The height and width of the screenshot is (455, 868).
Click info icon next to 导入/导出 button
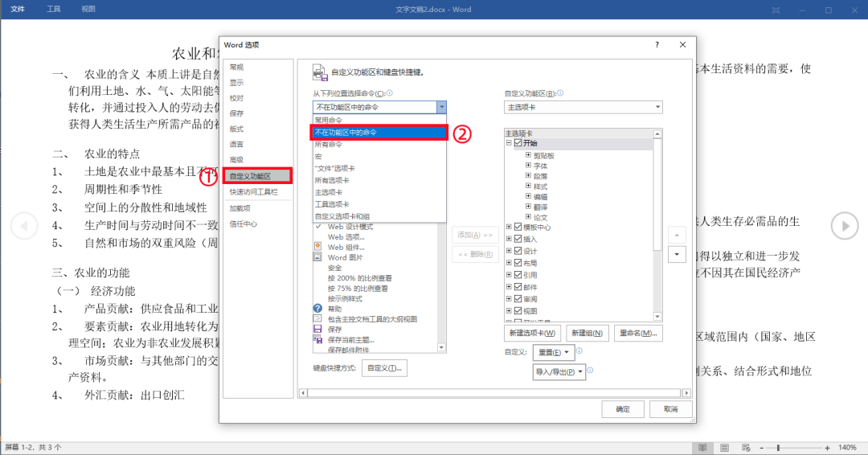590,371
